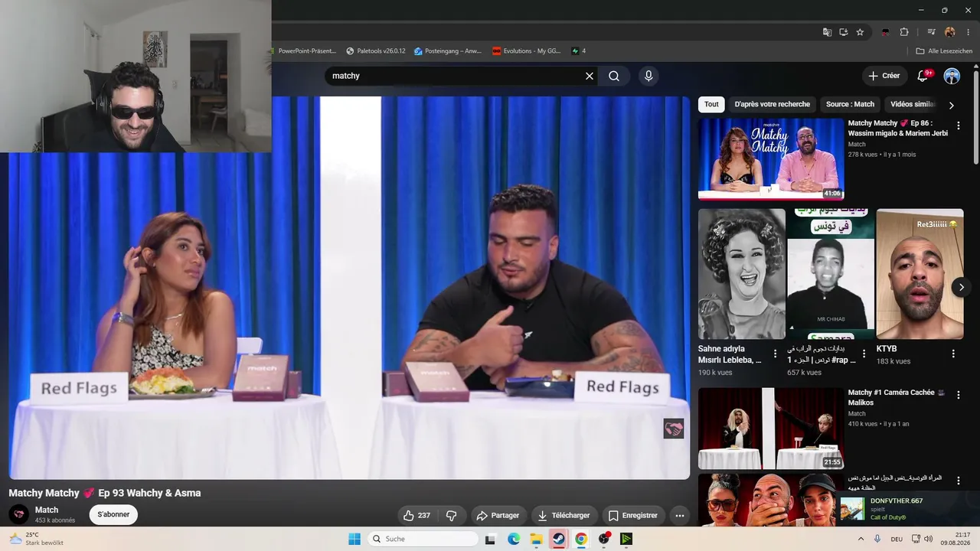Open the KTYB short thumbnail
The height and width of the screenshot is (551, 980).
(920, 274)
